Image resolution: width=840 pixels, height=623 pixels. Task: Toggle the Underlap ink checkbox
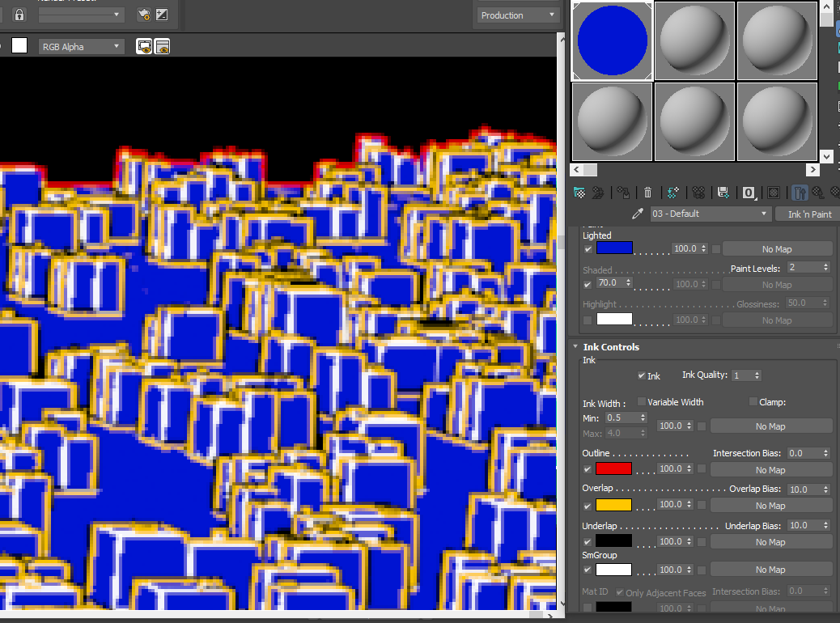pos(588,541)
